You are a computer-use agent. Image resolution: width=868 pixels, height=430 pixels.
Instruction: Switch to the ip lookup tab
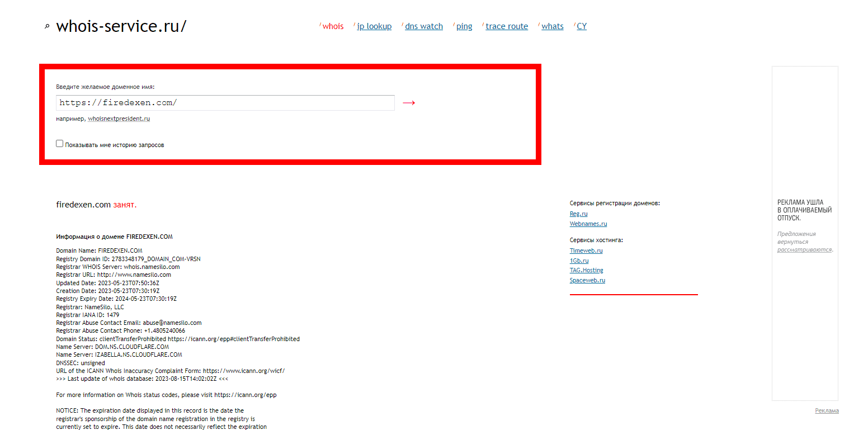pyautogui.click(x=374, y=26)
